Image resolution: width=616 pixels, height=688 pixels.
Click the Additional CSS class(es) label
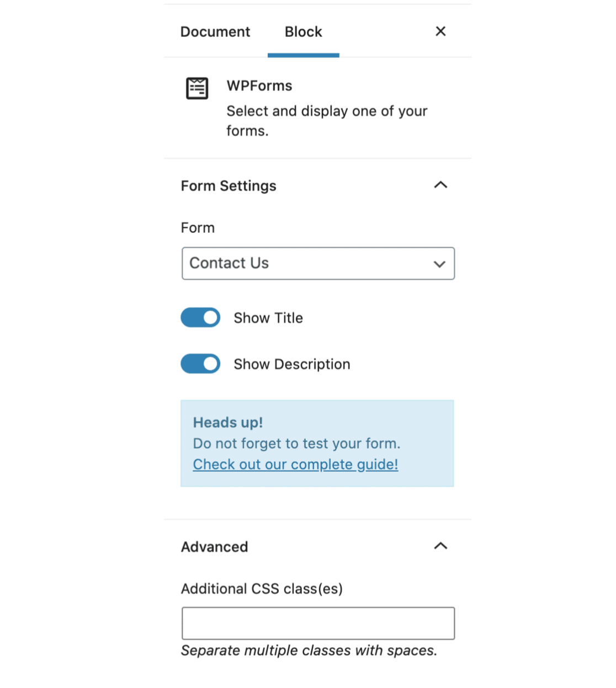click(262, 589)
